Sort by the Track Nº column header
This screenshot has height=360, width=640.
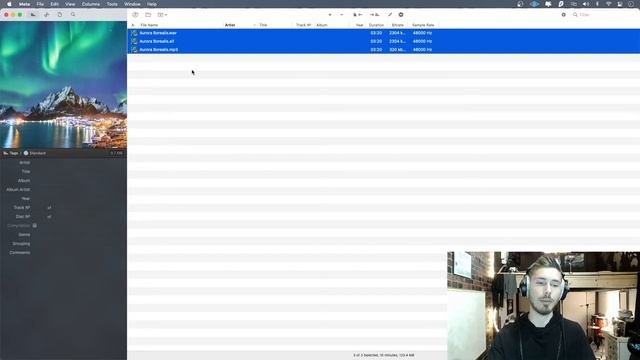[x=303, y=25]
